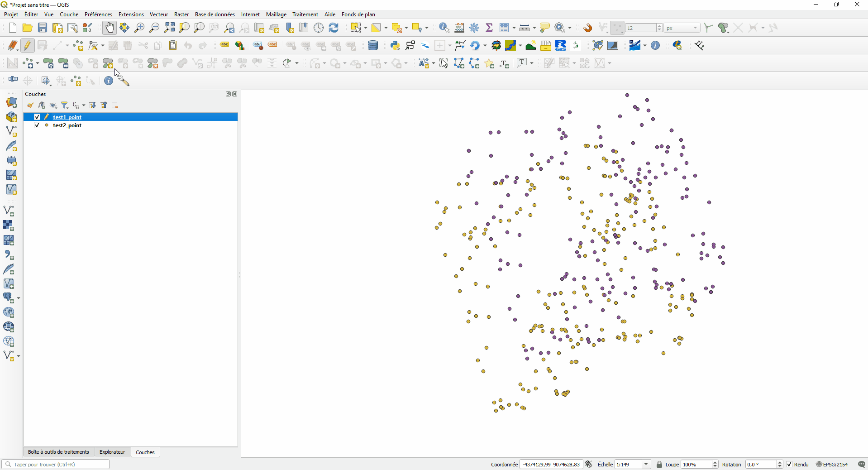Viewport: 868px width, 470px height.
Task: Activate the Identify Features tool
Action: click(444, 28)
